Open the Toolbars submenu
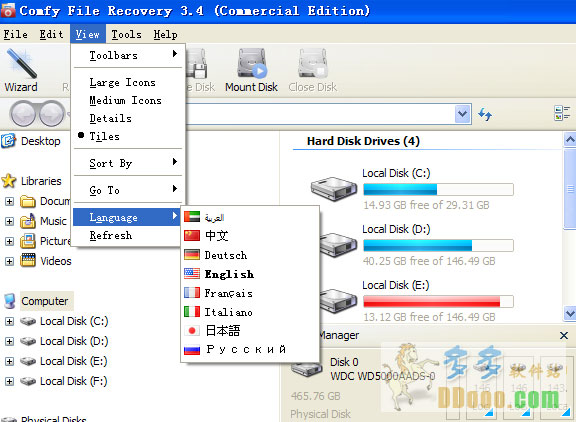The image size is (576, 422). [128, 55]
